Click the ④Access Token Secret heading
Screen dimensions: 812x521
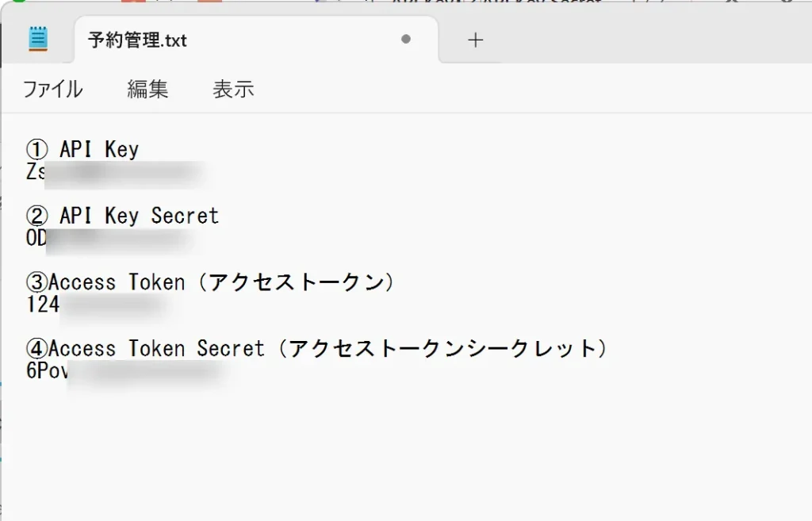(156, 349)
